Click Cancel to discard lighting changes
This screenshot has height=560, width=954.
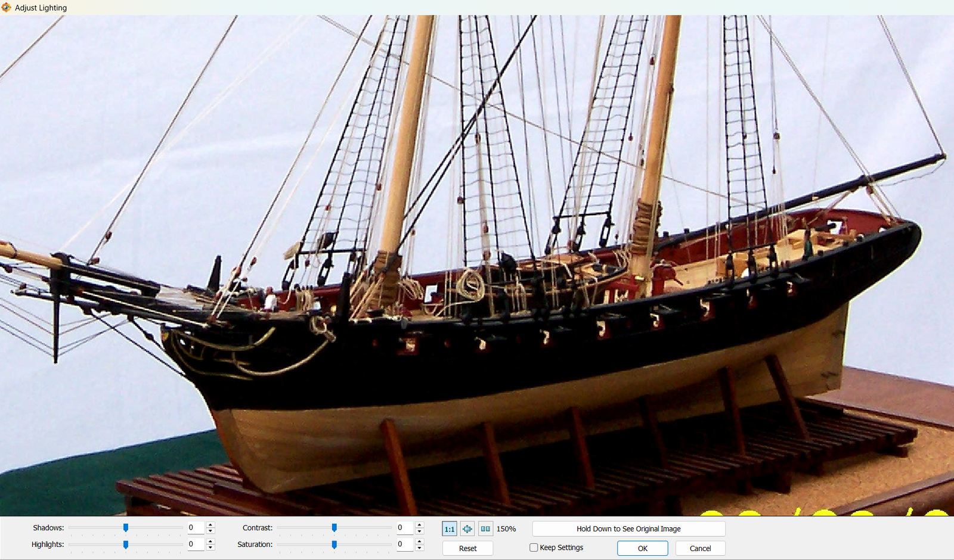click(x=700, y=548)
